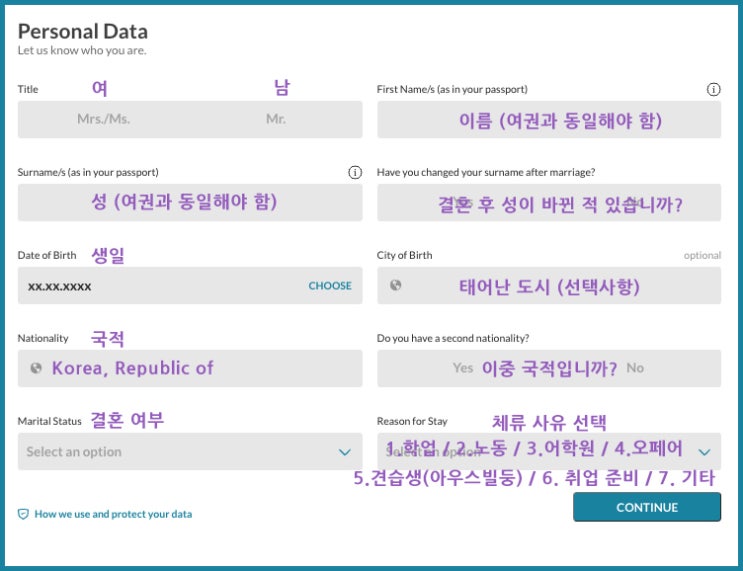Click the globe icon in City of Birth
Image resolution: width=743 pixels, height=571 pixels.
pyautogui.click(x=395, y=285)
